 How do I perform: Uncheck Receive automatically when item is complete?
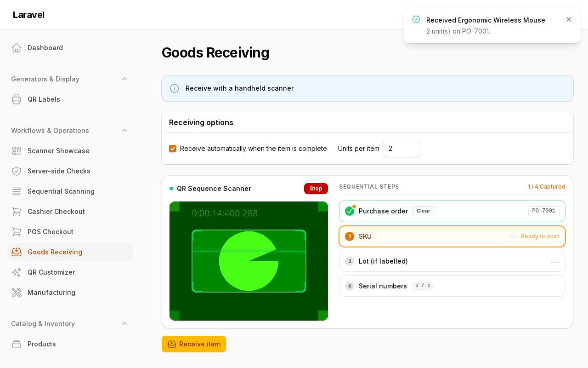coord(173,149)
